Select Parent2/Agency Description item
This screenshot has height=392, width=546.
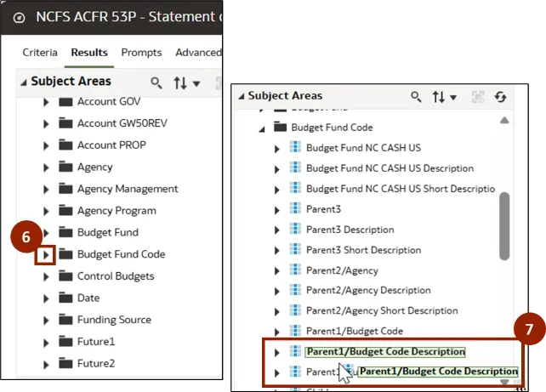368,291
